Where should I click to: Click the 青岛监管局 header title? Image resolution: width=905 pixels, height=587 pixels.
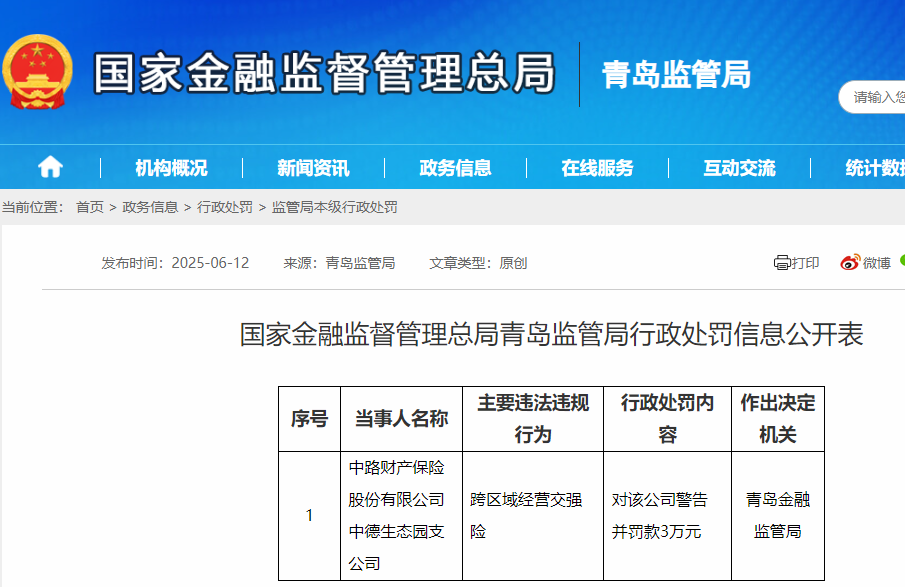point(676,74)
